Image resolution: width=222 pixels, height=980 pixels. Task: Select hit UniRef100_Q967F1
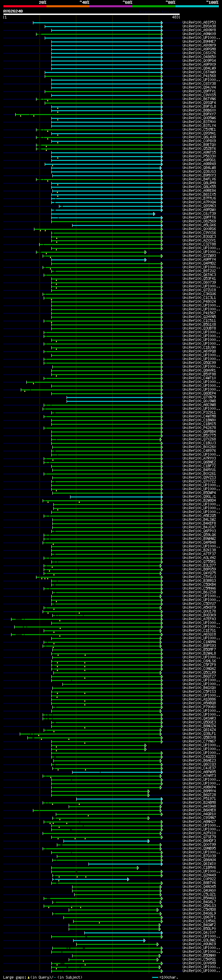click(199, 917)
